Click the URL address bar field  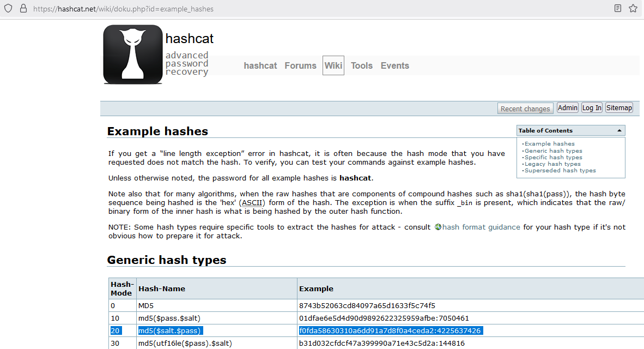320,9
